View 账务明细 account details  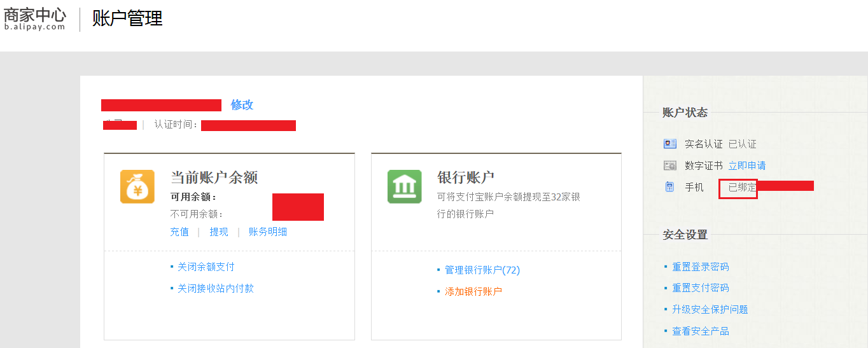(x=268, y=232)
